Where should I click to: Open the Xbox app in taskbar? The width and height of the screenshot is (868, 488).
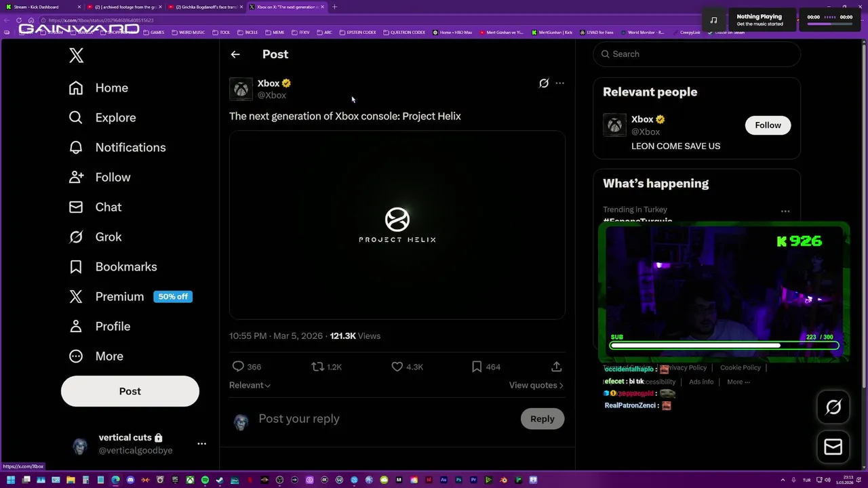click(190, 480)
